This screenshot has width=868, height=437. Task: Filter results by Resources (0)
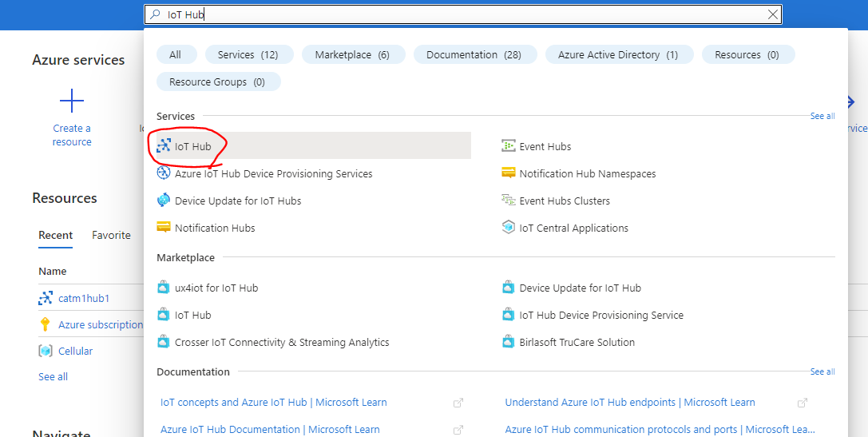[x=747, y=55]
